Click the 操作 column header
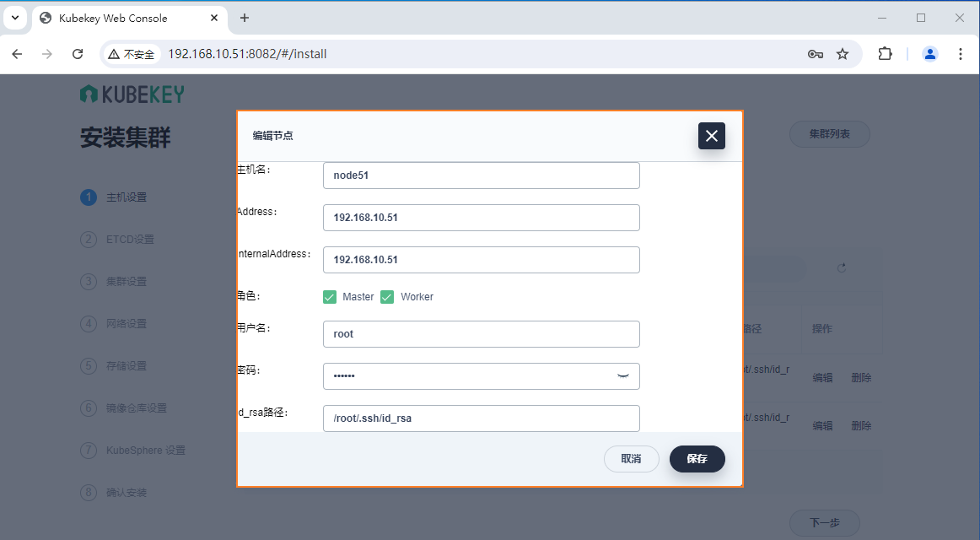The image size is (980, 540). point(822,329)
